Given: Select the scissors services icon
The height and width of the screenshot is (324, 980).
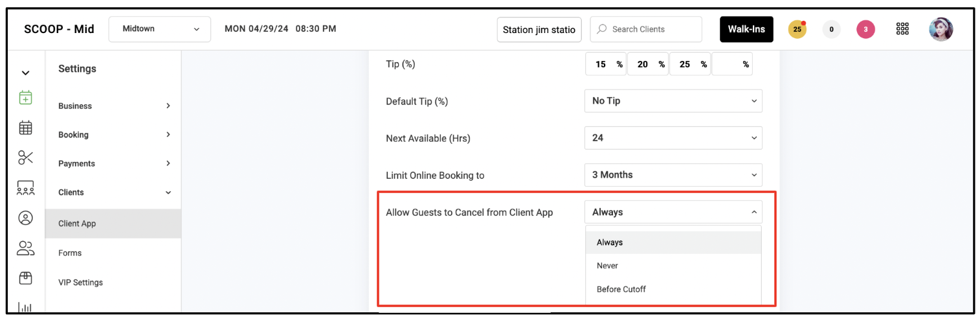Looking at the screenshot, I should [x=25, y=157].
